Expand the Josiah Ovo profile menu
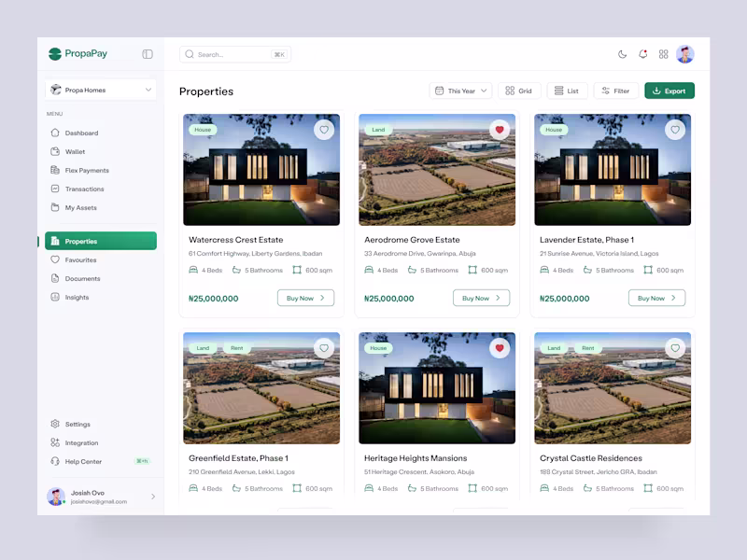747x560 pixels. coord(103,497)
